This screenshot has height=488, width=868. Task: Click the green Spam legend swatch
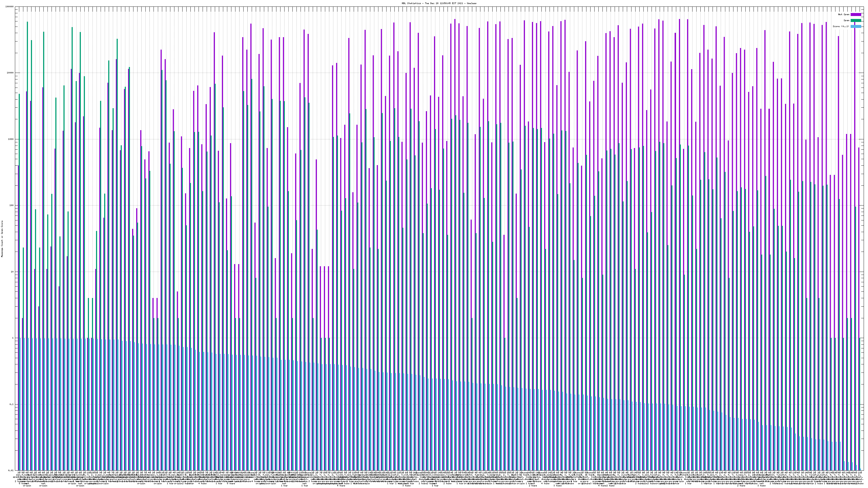coord(856,21)
